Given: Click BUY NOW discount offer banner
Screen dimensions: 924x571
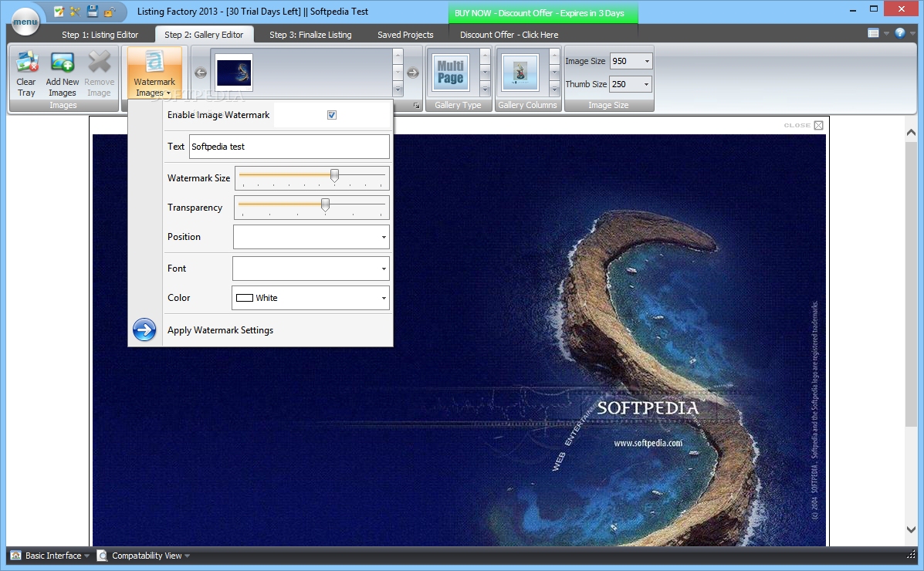Looking at the screenshot, I should pyautogui.click(x=543, y=13).
